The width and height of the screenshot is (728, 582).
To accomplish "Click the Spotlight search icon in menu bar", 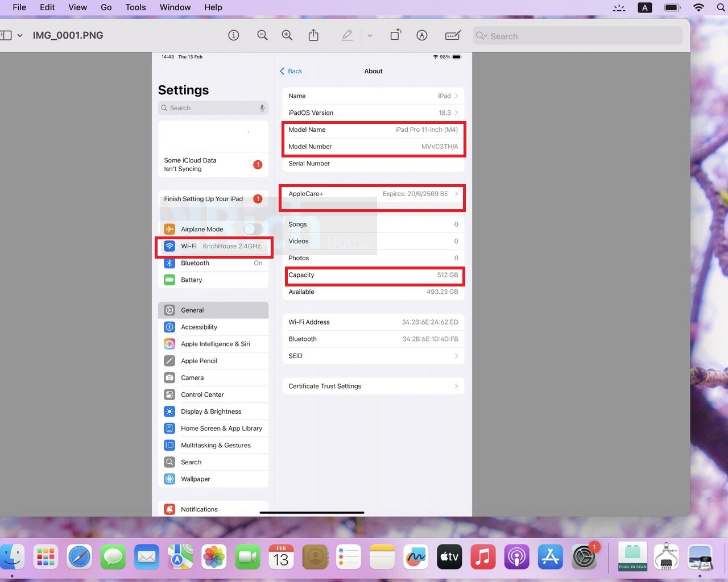I will point(721,7).
